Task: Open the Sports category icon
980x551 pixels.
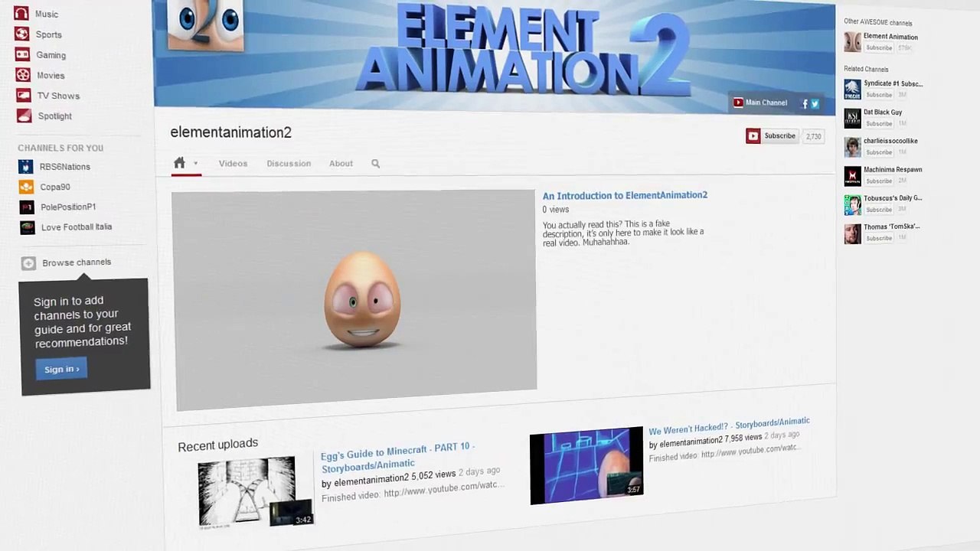Action: [x=22, y=34]
